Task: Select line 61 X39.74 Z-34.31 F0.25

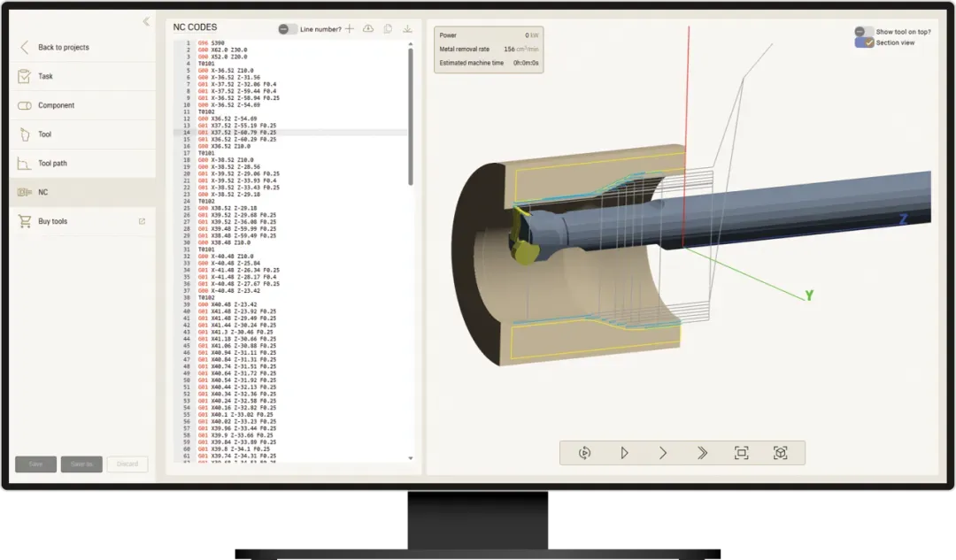Action: [236, 456]
